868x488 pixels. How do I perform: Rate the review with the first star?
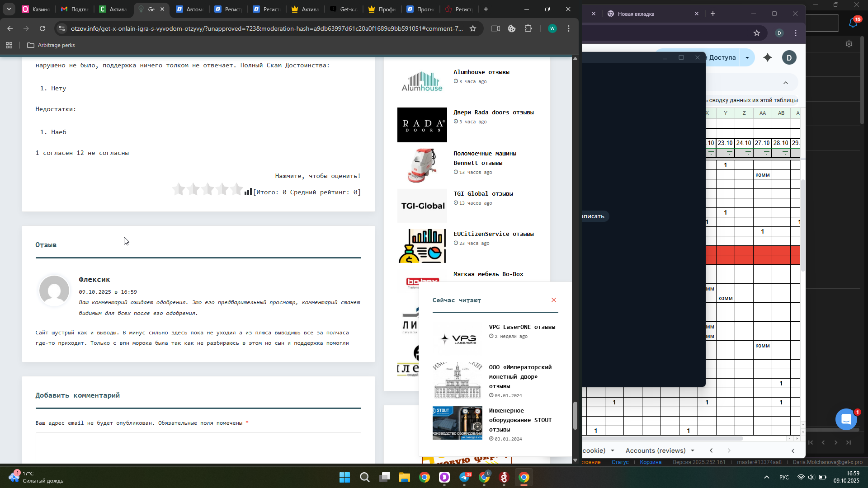pos(179,190)
